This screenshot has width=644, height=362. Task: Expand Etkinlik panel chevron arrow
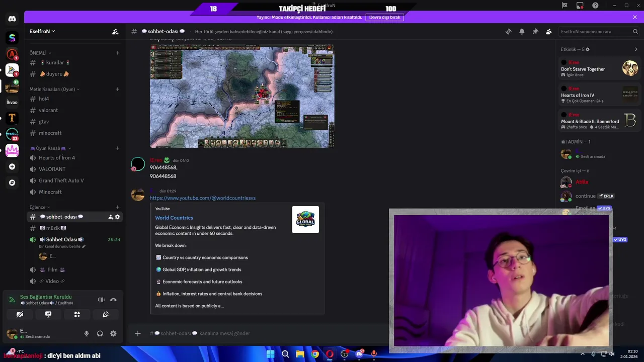(636, 49)
